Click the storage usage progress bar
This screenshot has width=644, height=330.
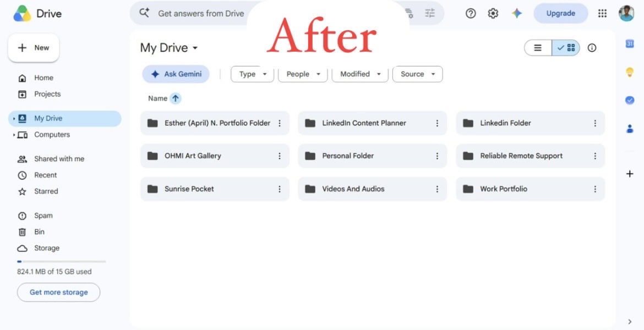[x=61, y=261]
